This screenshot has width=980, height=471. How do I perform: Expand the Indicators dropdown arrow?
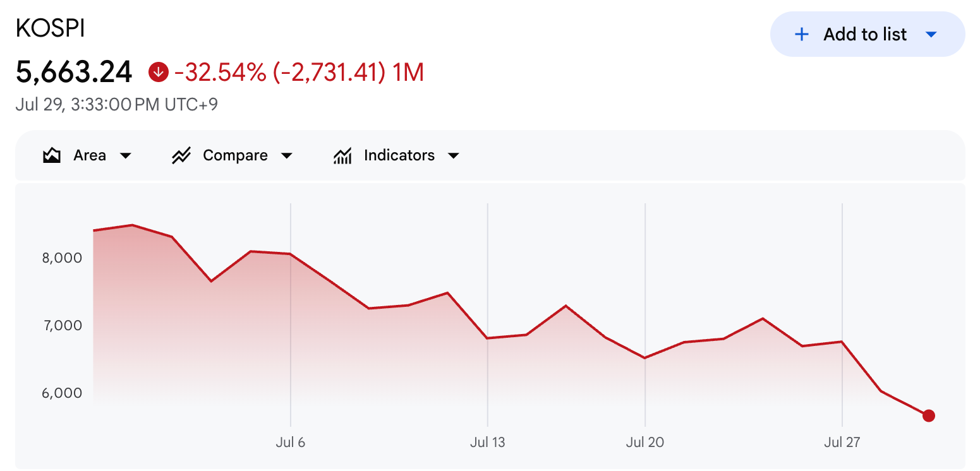tap(453, 156)
